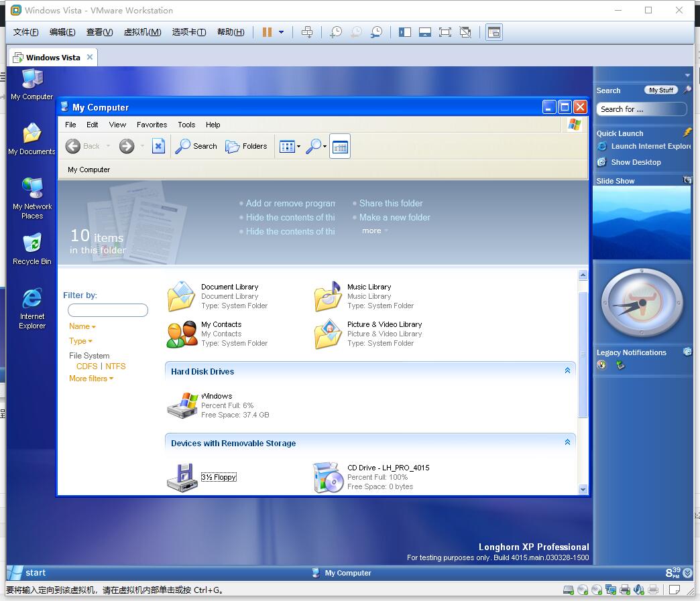Click the My Stuff search scope button
The image size is (700, 601).
pos(660,90)
